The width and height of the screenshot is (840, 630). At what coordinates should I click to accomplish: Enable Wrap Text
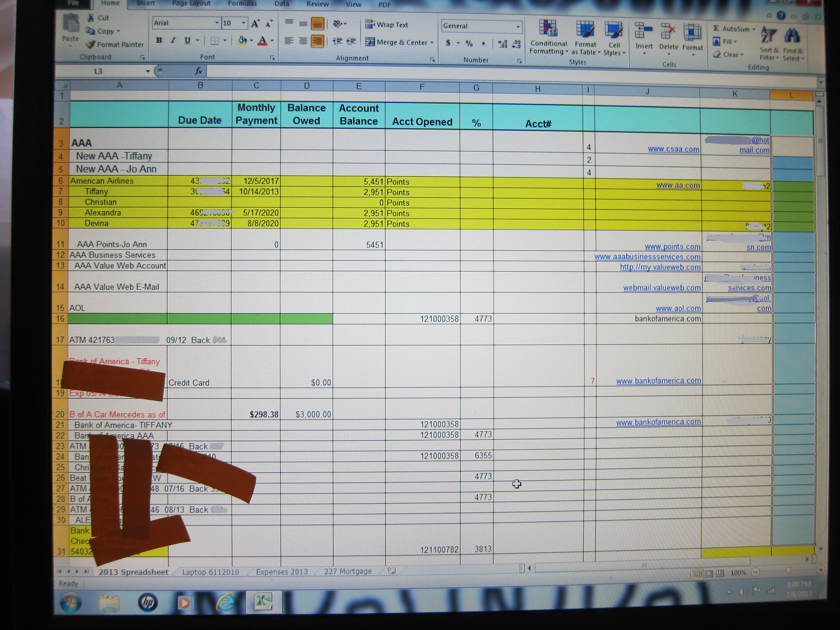coord(387,25)
